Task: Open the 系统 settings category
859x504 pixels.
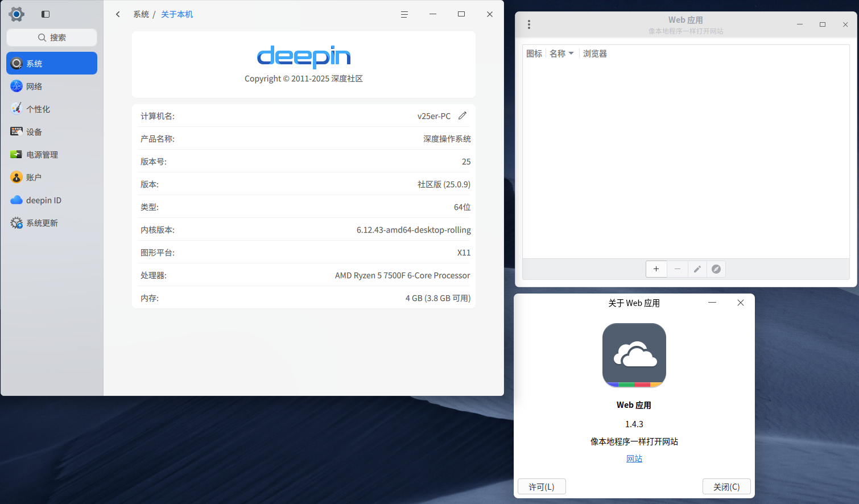Action: [52, 63]
